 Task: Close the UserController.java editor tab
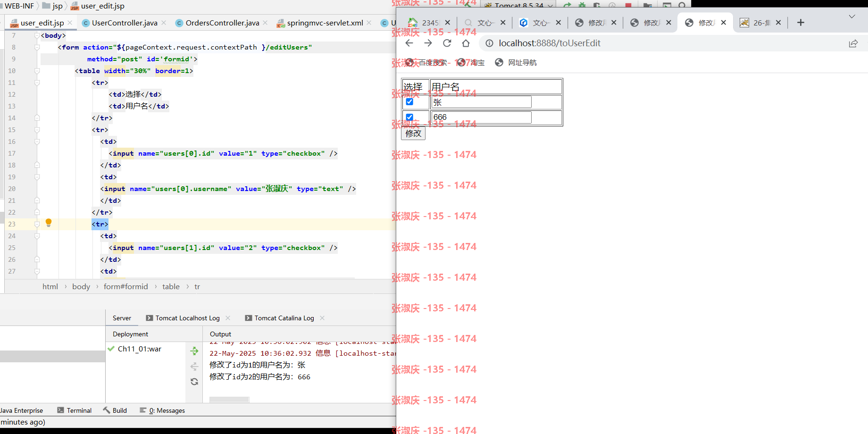click(164, 23)
